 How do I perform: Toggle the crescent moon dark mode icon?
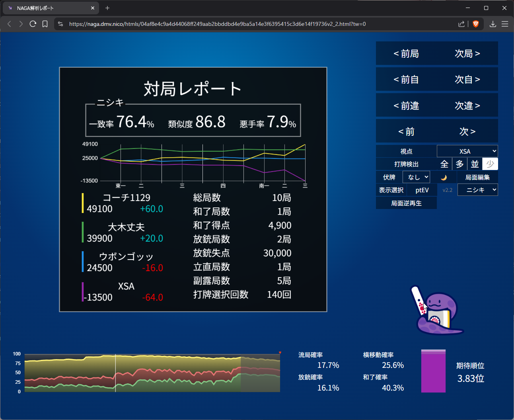(x=444, y=178)
